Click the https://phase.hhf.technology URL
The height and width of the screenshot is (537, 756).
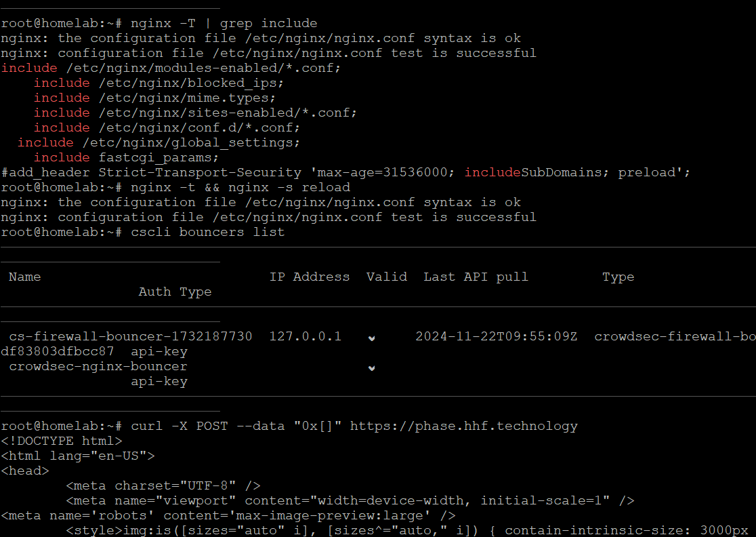[x=463, y=426]
